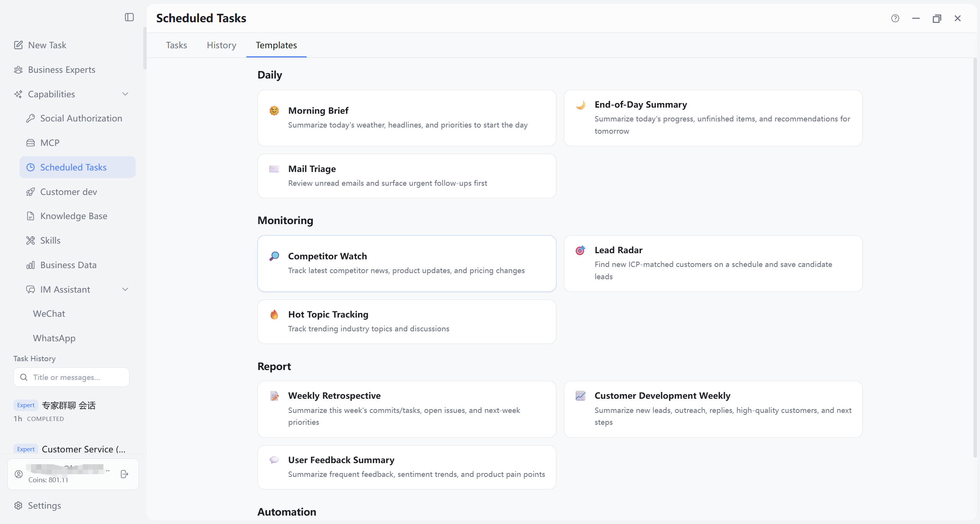Click the Scheduled Tasks clock icon
This screenshot has height=524, width=980.
click(31, 167)
